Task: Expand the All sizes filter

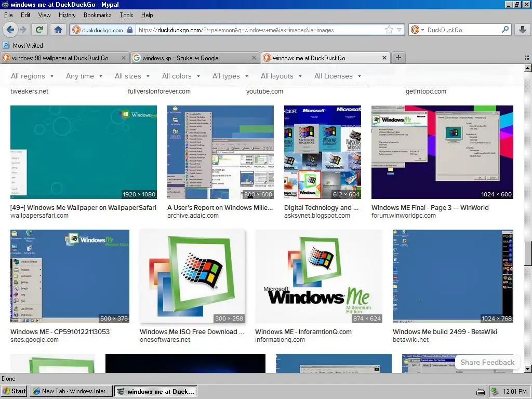Action: [x=132, y=76]
